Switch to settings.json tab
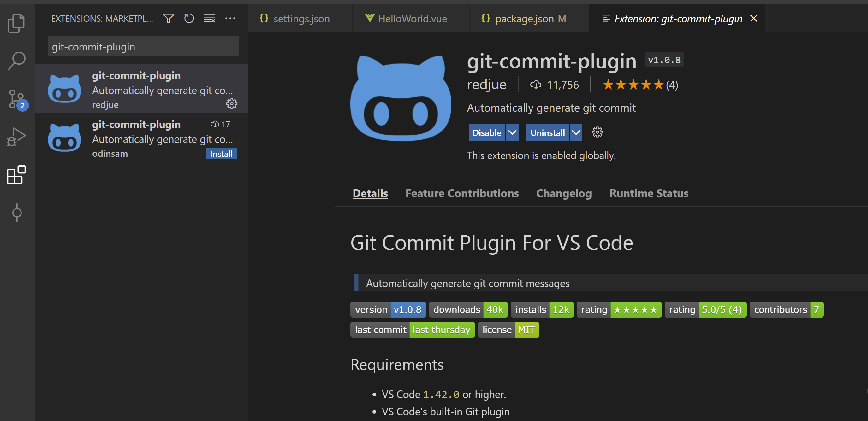 click(300, 19)
